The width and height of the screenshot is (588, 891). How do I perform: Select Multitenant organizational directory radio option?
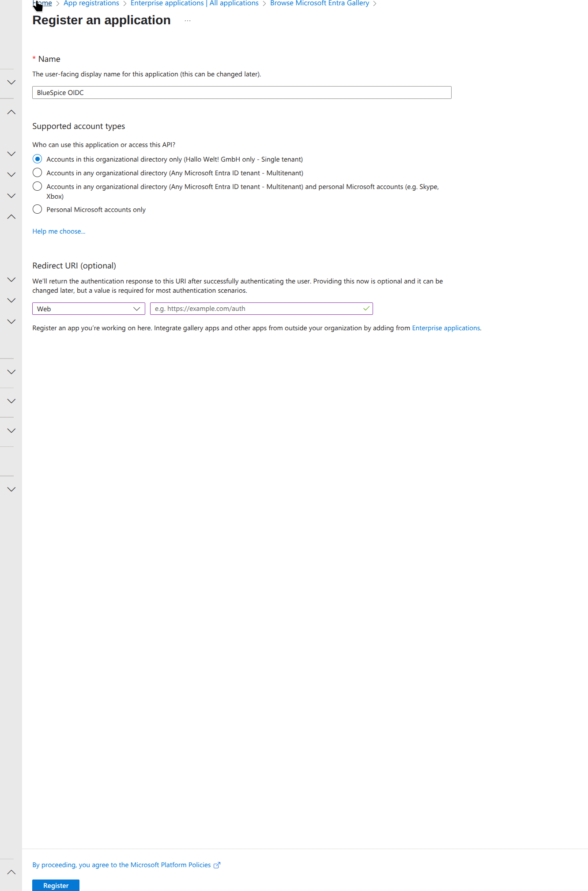click(x=38, y=173)
